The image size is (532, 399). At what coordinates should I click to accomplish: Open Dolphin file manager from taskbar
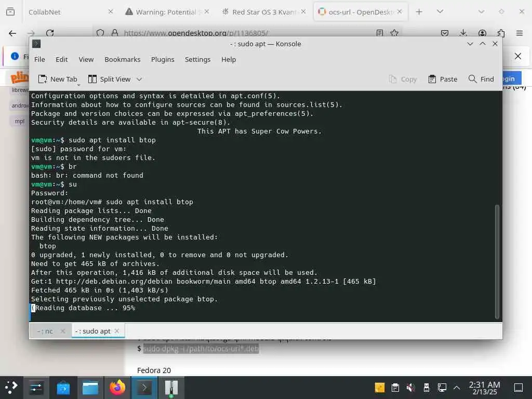pyautogui.click(x=90, y=388)
